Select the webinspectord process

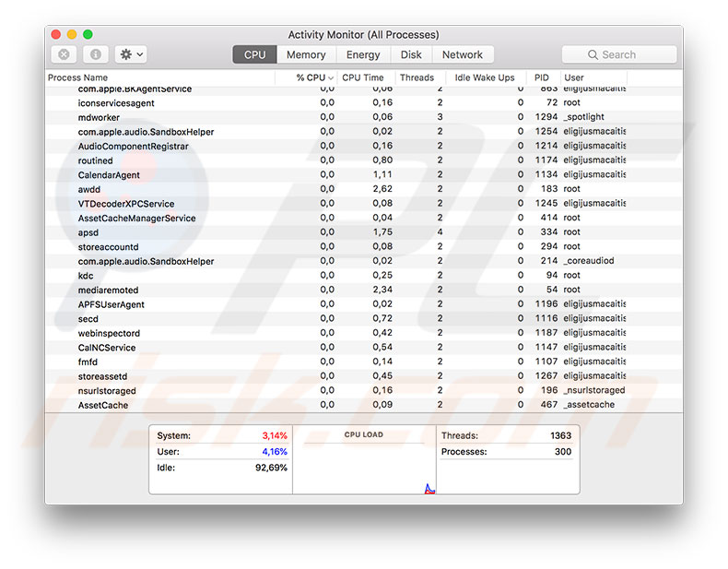[x=364, y=333]
